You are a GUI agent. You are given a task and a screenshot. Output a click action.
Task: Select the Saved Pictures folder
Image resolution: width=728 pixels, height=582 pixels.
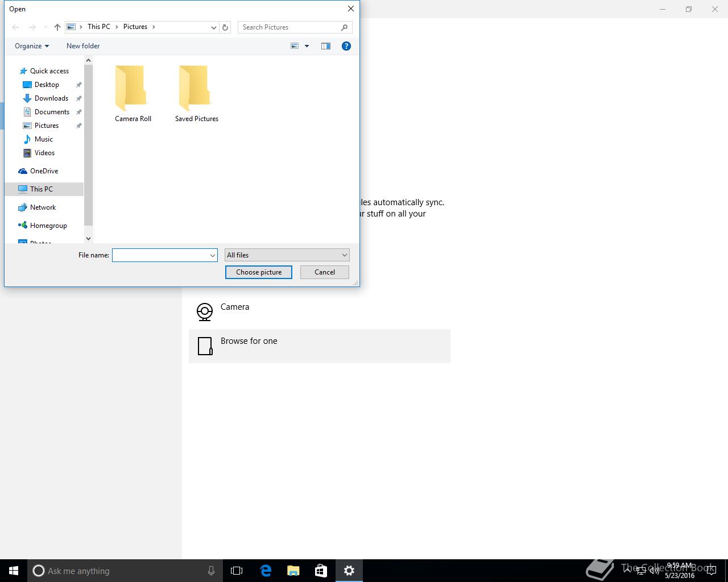click(x=197, y=94)
